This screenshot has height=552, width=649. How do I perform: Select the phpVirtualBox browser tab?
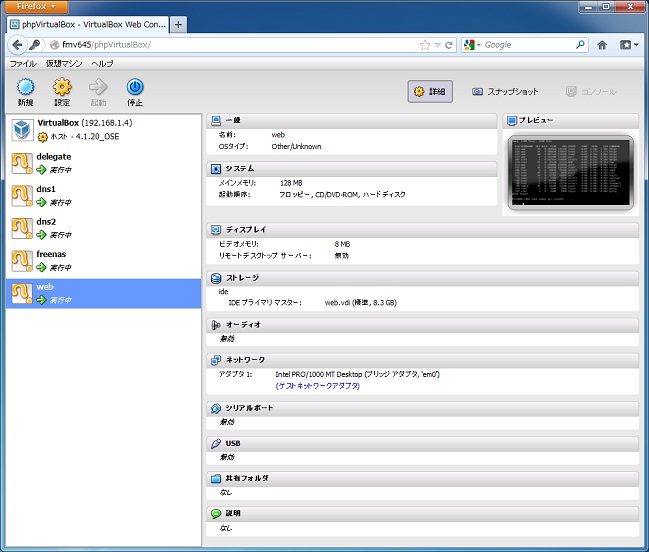pos(88,24)
